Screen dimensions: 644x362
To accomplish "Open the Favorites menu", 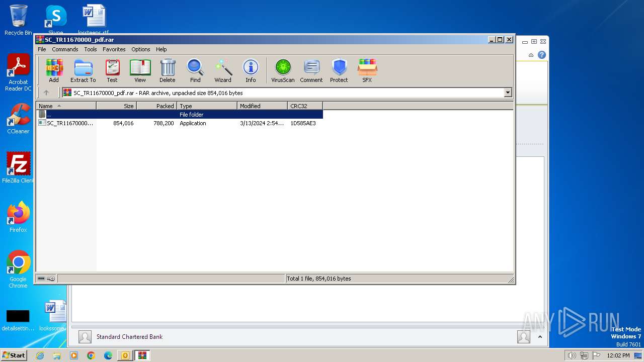I will 114,49.
